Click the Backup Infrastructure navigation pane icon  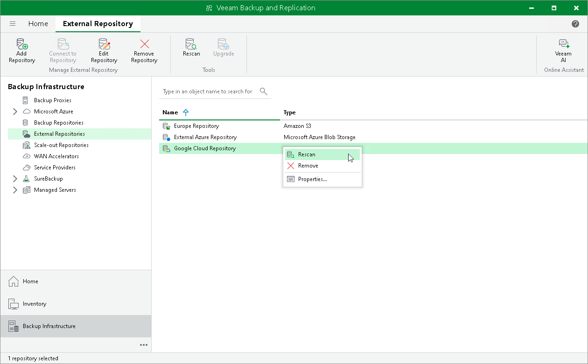pos(14,326)
